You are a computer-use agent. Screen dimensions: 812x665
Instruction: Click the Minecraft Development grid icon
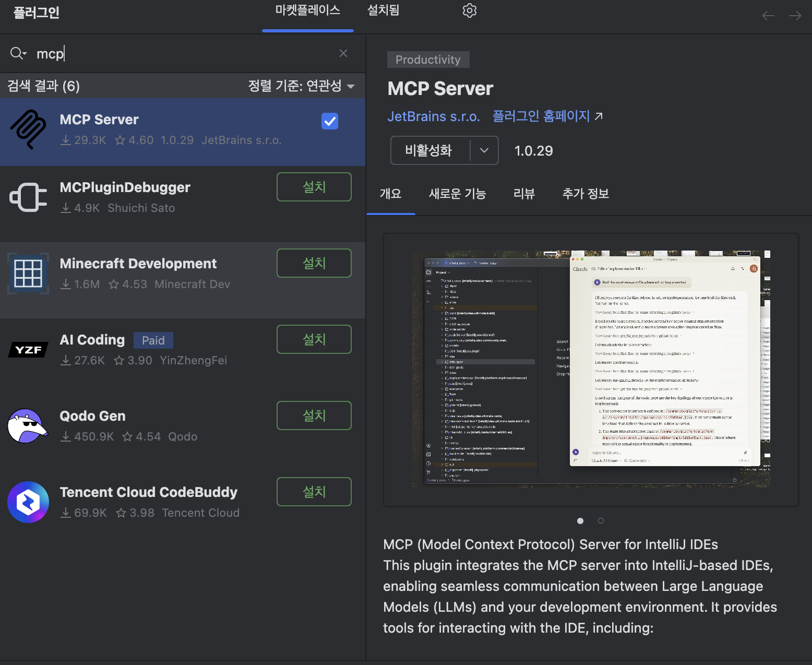[x=28, y=273]
